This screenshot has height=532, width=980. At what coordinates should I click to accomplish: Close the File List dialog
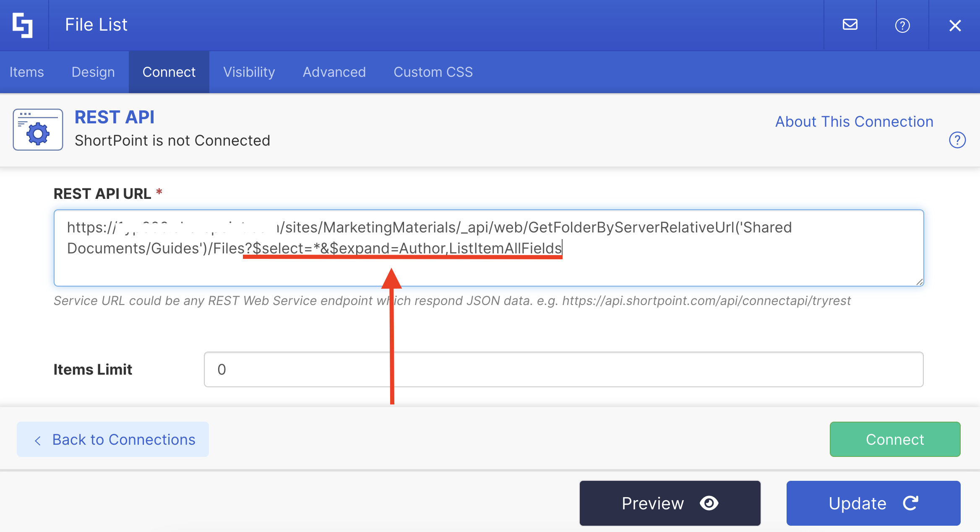click(955, 26)
